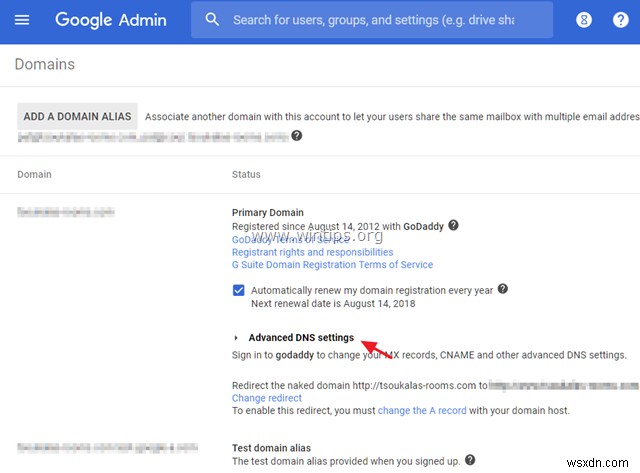The width and height of the screenshot is (640, 473).
Task: Click the Google Admin logo
Action: 111,20
